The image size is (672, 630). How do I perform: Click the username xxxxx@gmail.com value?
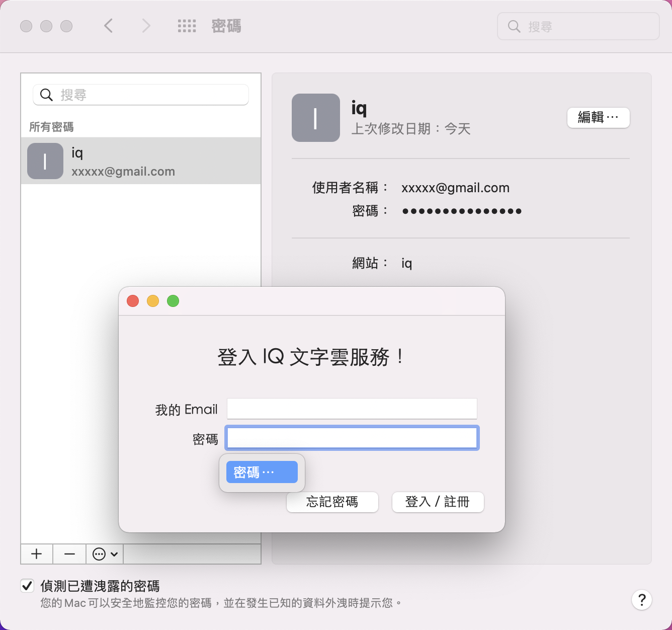pos(455,188)
